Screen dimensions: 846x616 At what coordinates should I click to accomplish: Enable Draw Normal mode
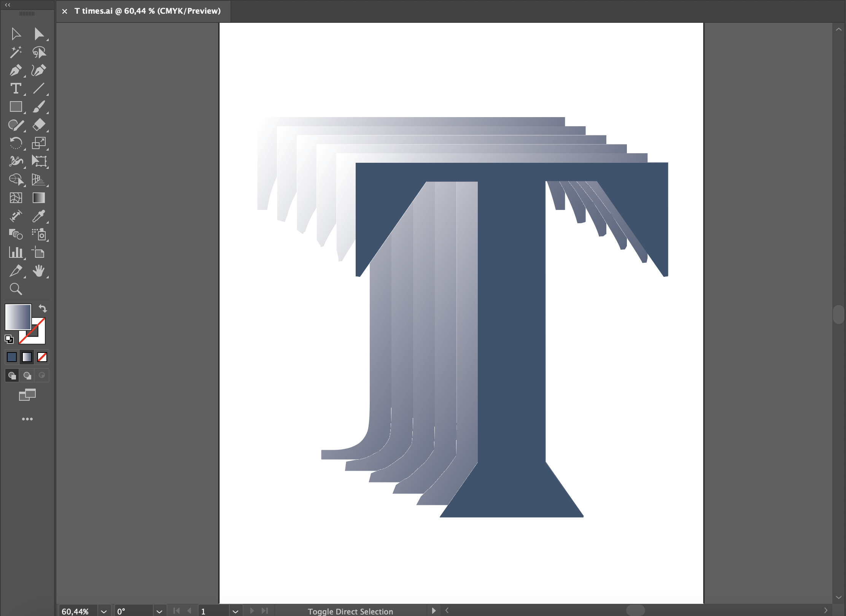coord(12,376)
